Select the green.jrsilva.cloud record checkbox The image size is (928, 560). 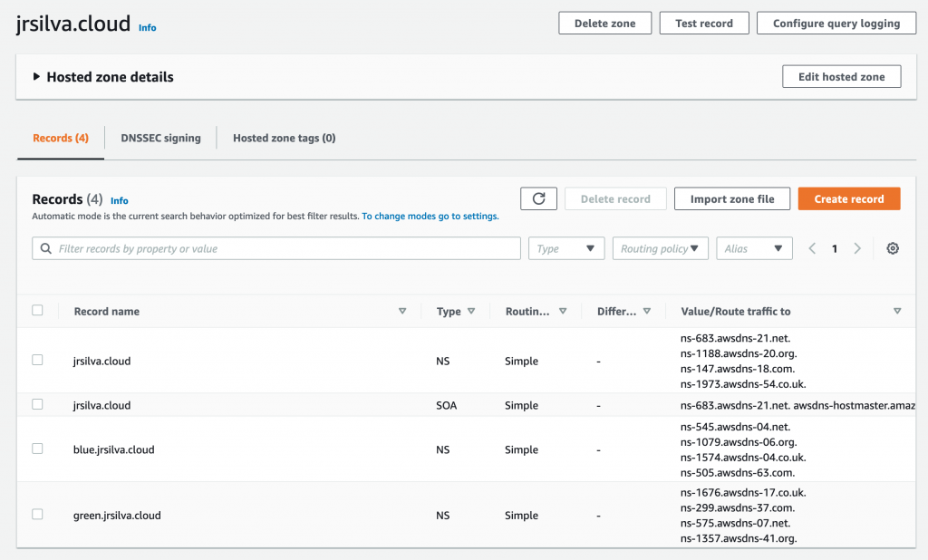37,514
